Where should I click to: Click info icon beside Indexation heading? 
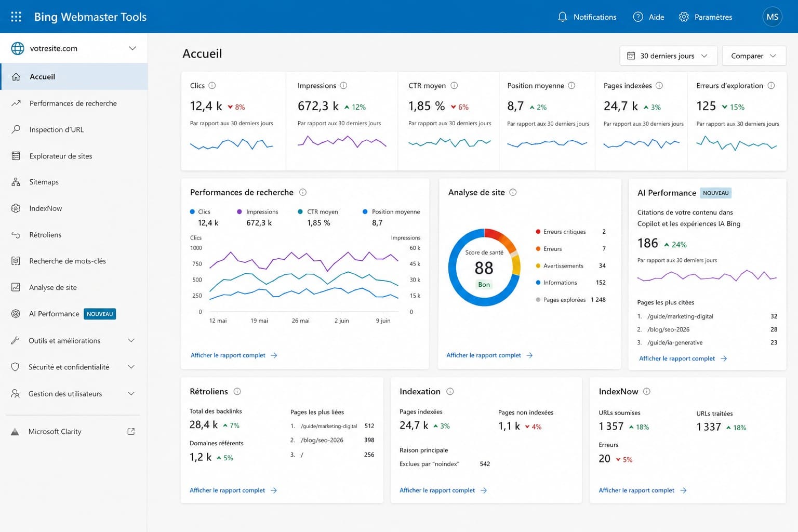pos(450,391)
